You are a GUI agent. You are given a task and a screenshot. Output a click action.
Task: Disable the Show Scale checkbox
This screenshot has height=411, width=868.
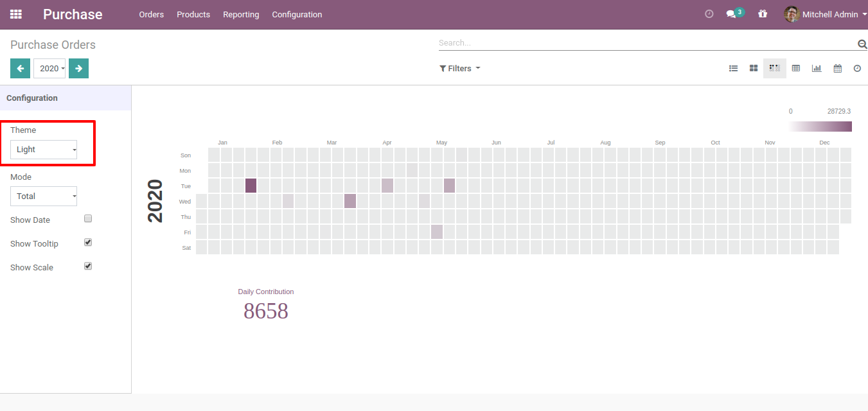[89, 266]
